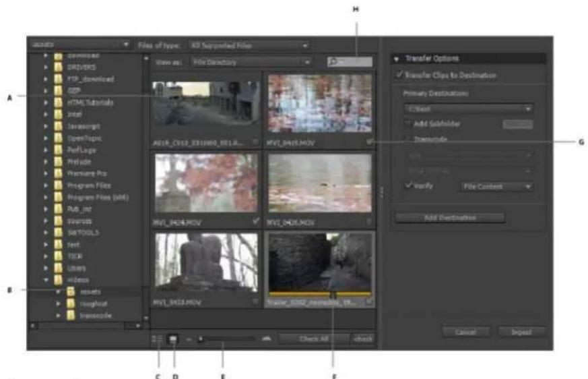Click the Javascript folder icon
Viewport: 588px width, 379px height.
(x=58, y=126)
